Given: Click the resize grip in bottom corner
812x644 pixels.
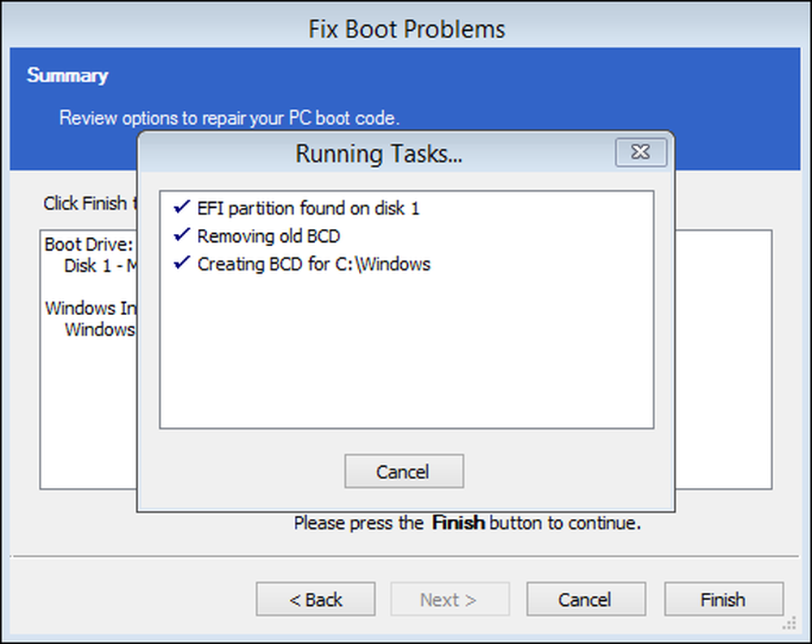Looking at the screenshot, I should [x=790, y=623].
